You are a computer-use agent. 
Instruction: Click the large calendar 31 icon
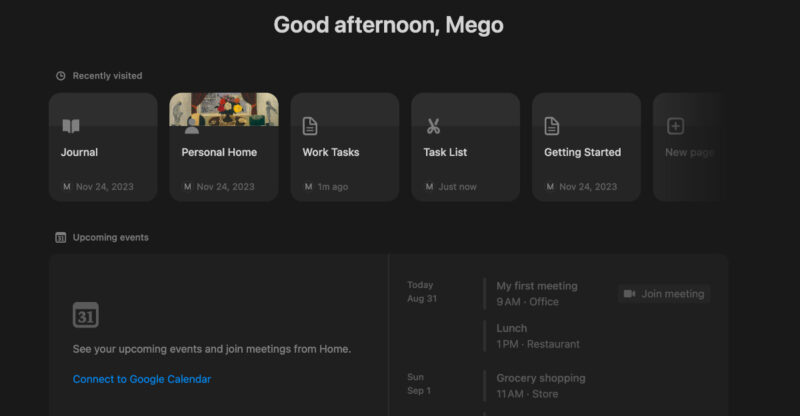[86, 314]
